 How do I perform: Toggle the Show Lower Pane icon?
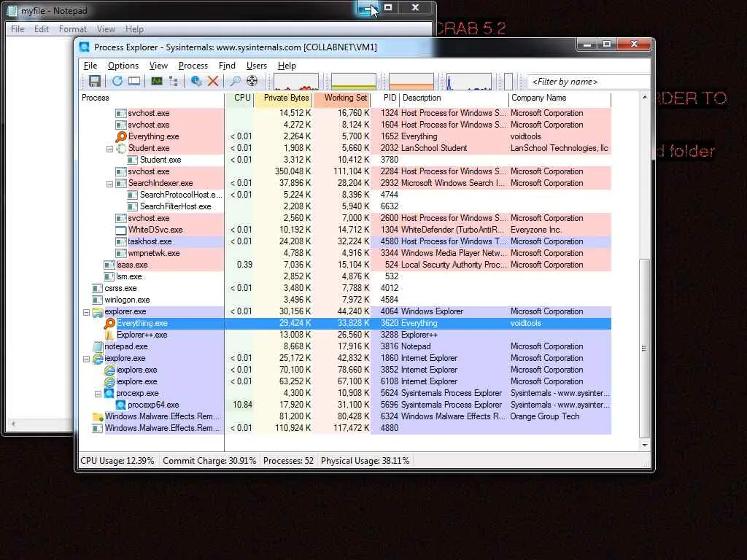tap(134, 81)
